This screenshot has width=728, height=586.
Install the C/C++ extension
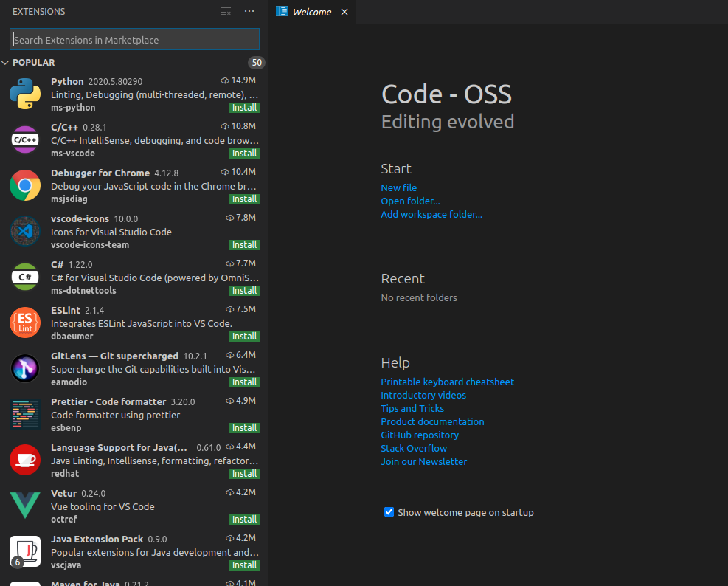[x=244, y=154]
